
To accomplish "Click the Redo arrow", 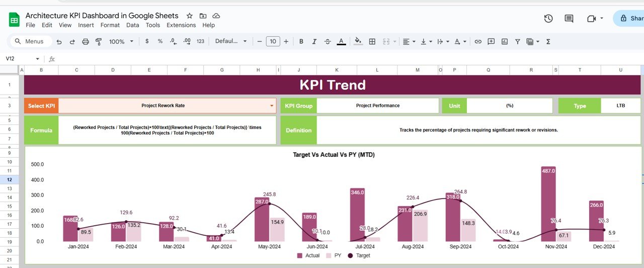I will 72,41.
